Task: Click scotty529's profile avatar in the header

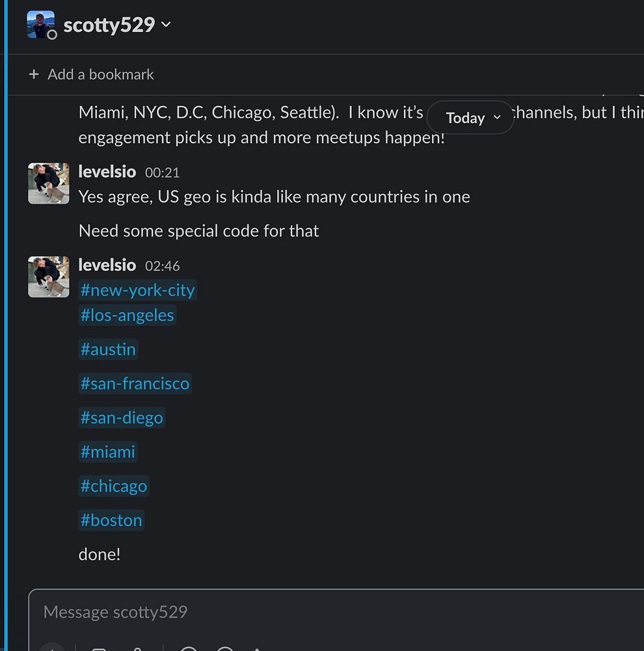Action: tap(41, 25)
